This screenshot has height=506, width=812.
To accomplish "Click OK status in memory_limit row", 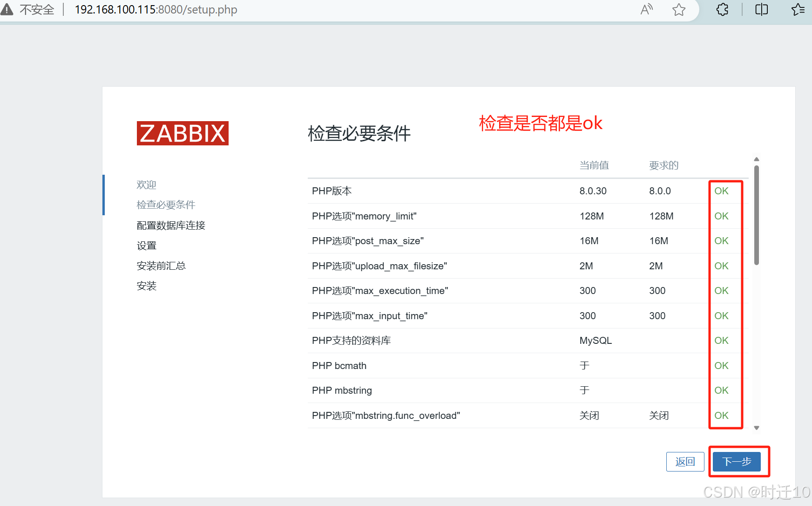I will point(721,216).
